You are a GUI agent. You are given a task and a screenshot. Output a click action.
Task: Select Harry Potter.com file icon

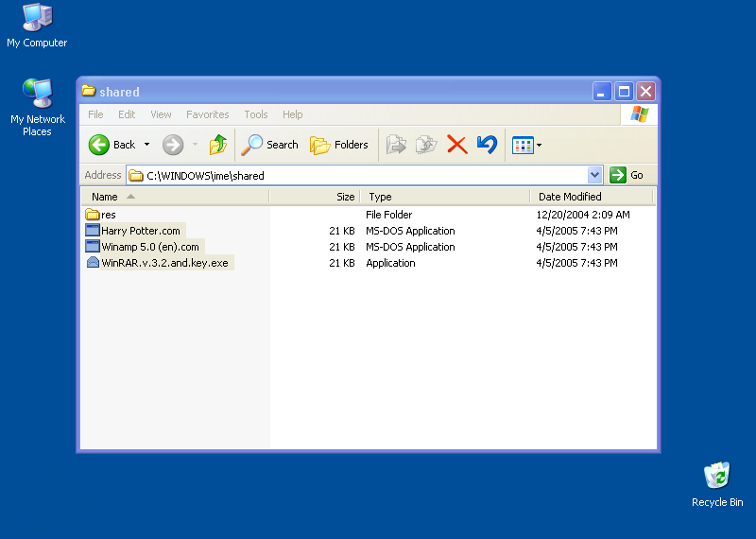(92, 230)
